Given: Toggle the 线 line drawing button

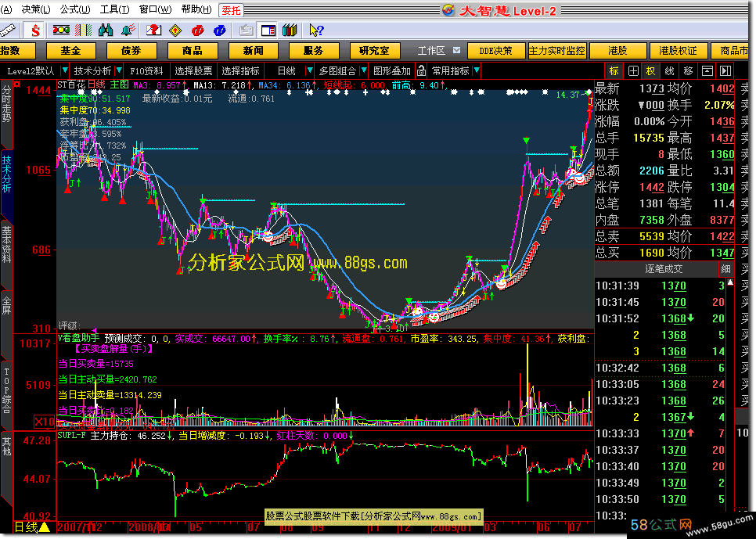Looking at the screenshot, I should [x=670, y=71].
